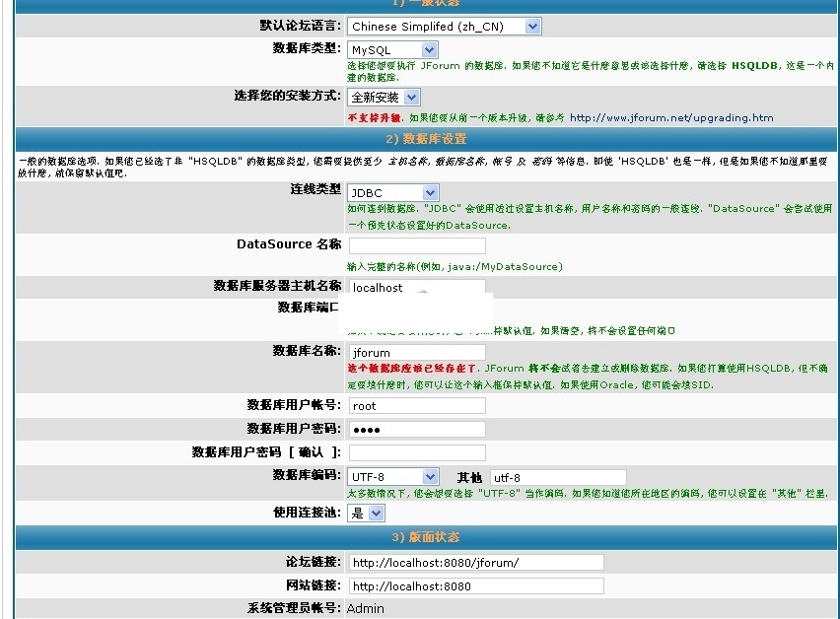Expand the MySQL database type dropdown
This screenshot has width=840, height=619.
392,49
